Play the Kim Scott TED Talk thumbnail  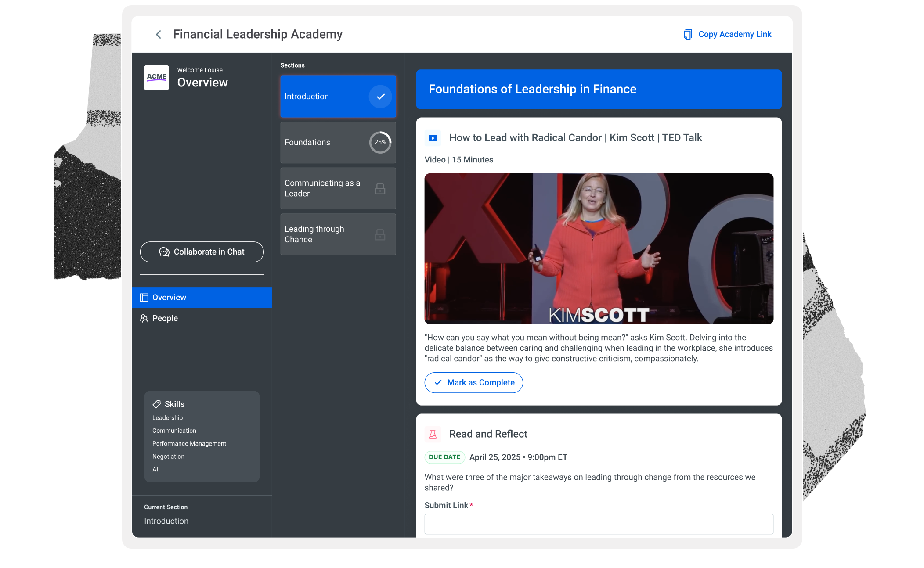point(599,249)
